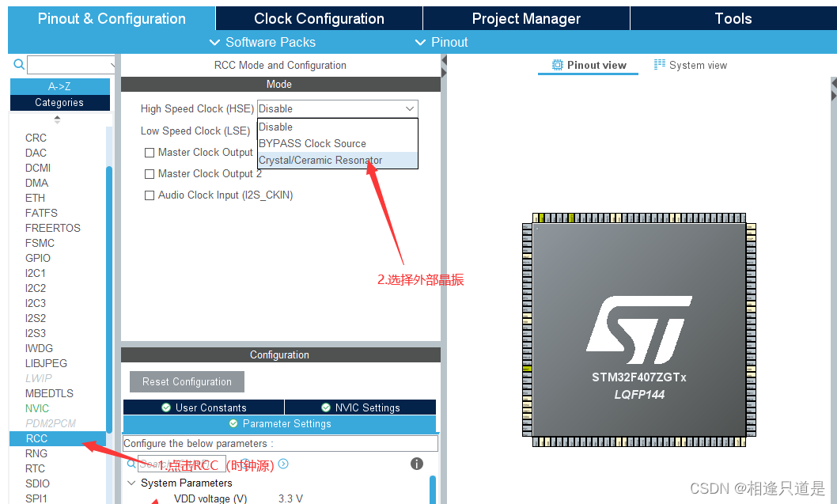The height and width of the screenshot is (504, 837).
Task: Open the Clock Configuration tab
Action: click(319, 19)
